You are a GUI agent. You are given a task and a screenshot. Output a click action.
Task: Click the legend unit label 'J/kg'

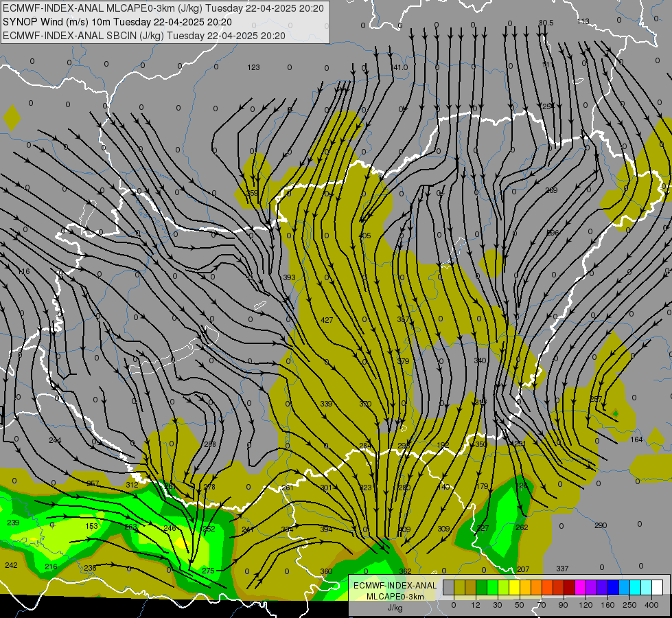[x=395, y=608]
